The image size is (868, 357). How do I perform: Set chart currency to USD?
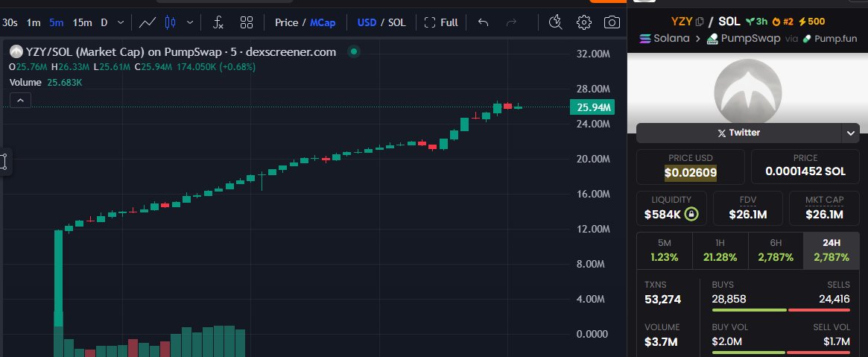pyautogui.click(x=367, y=22)
